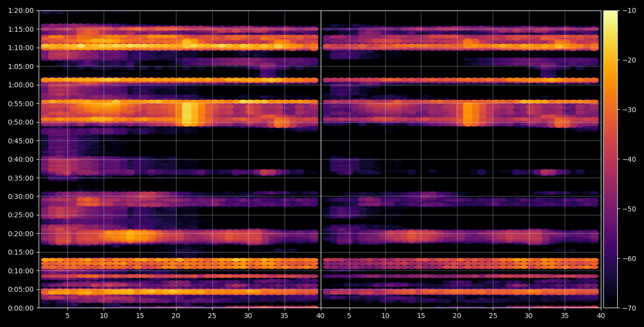Viewport: 644px width, 327px height.
Task: Click the 0:05:00 time axis label
Action: (x=20, y=289)
